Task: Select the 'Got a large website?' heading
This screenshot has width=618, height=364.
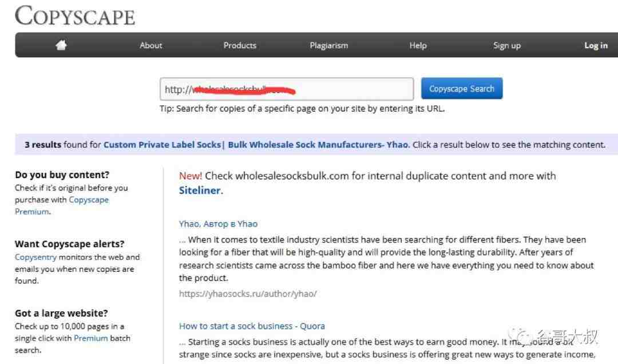Action: (x=61, y=313)
